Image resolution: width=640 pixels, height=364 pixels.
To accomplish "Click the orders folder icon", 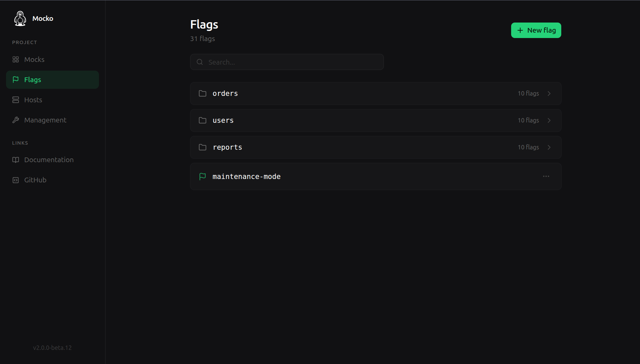I will point(203,94).
